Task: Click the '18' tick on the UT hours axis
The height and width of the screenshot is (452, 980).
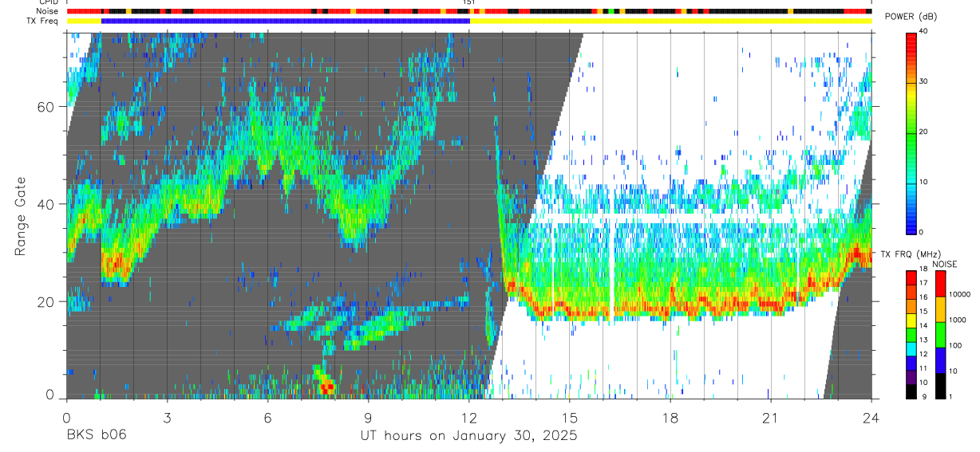Action: tap(670, 418)
